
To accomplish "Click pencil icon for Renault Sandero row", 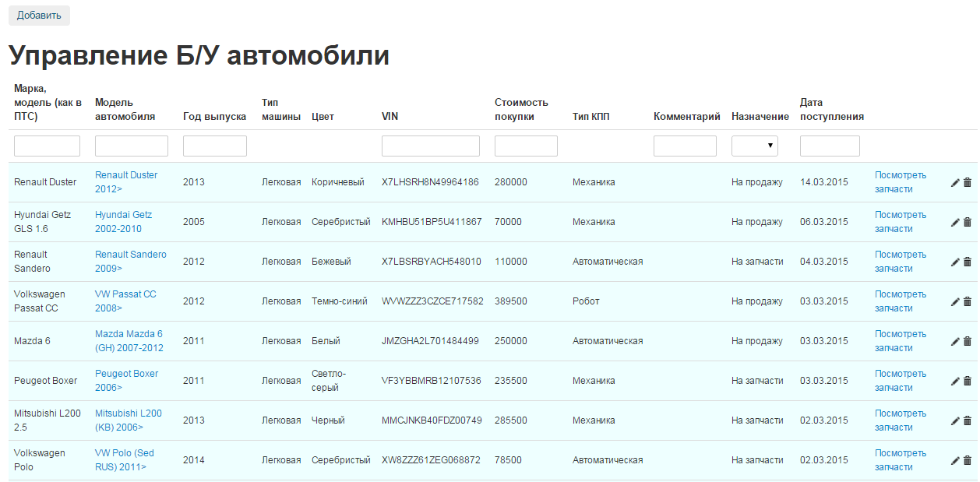I will point(955,262).
